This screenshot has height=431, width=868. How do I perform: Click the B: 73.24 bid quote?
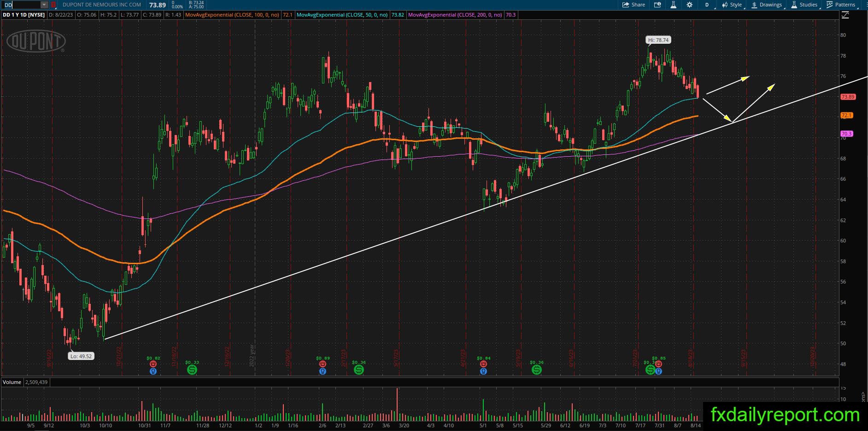(196, 3)
